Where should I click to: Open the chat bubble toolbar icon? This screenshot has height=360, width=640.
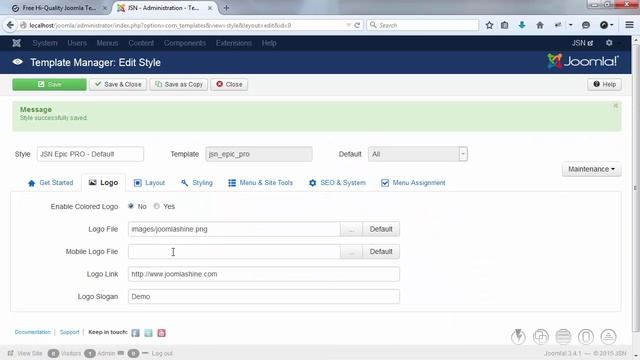pyautogui.click(x=586, y=25)
